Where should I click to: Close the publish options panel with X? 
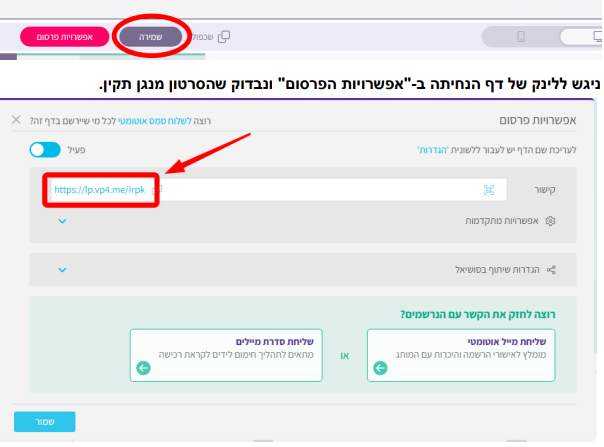point(15,120)
